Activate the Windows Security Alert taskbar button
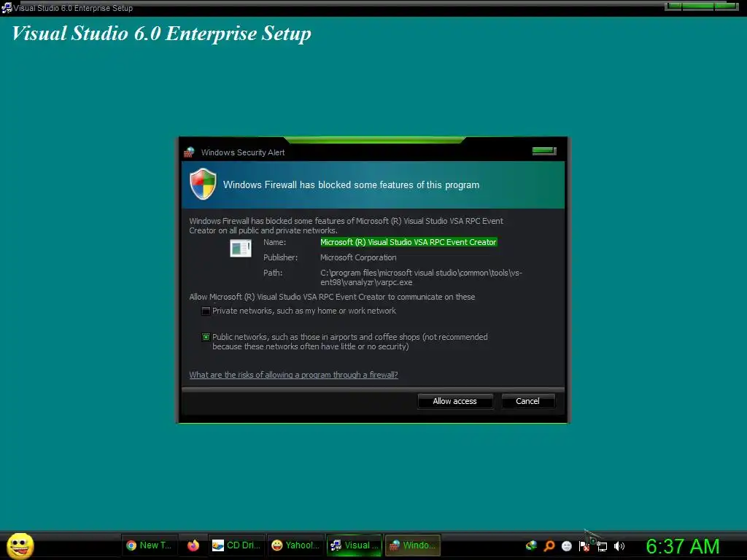The image size is (747, 560). click(x=413, y=545)
